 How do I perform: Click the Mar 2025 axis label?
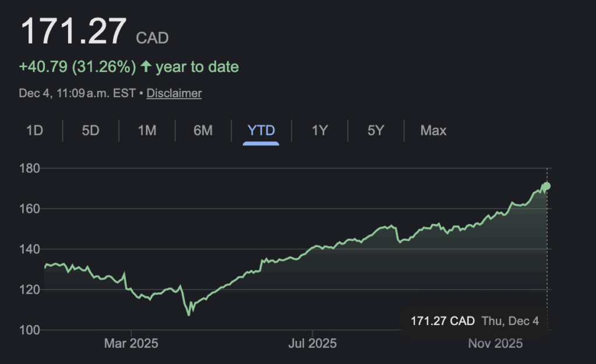tap(131, 344)
